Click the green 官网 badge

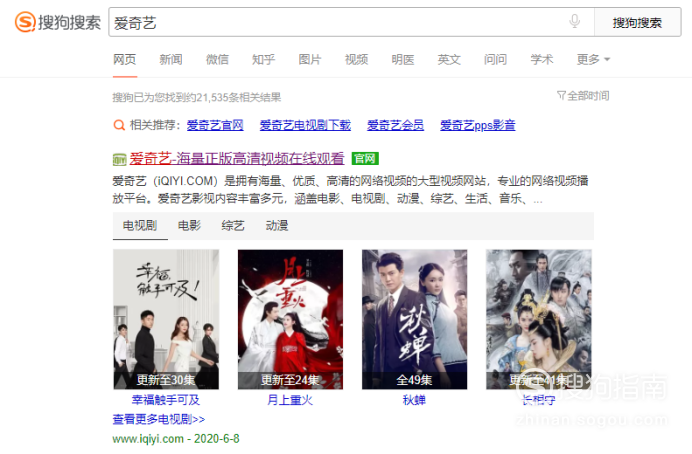pyautogui.click(x=365, y=158)
